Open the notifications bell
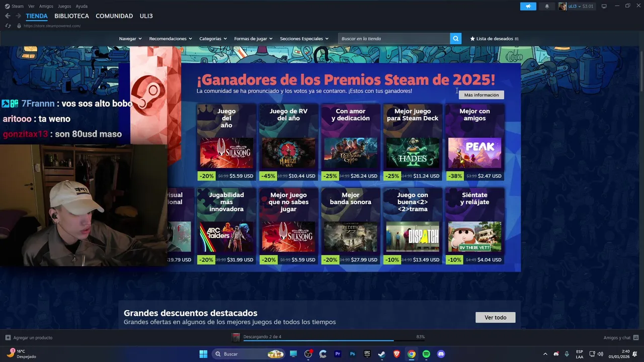The width and height of the screenshot is (644, 362). coord(547,7)
